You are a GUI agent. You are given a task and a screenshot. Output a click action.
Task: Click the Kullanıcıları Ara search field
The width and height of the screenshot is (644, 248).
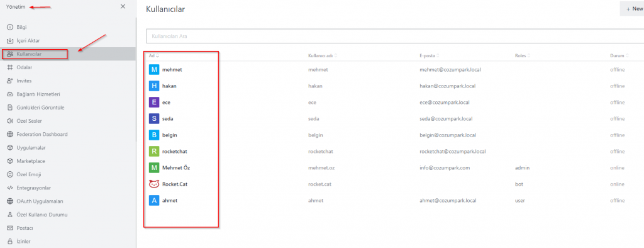(x=395, y=36)
